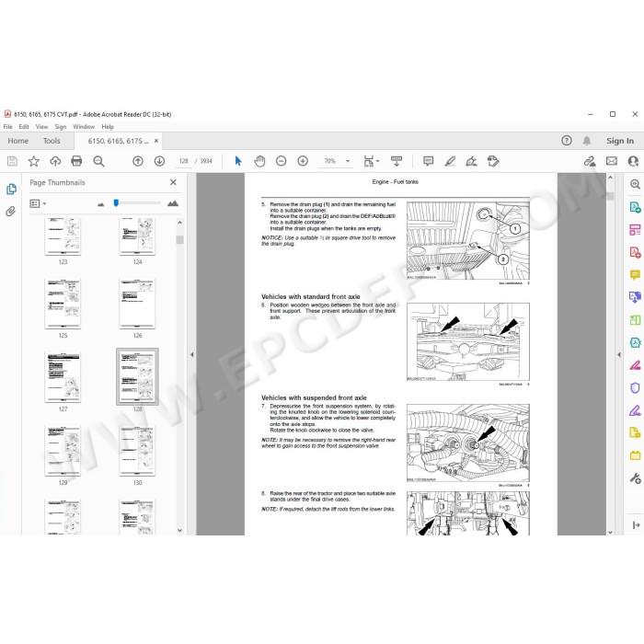Screen dimensions: 644x644
Task: Click the document scroll down arrow
Action: (x=610, y=532)
